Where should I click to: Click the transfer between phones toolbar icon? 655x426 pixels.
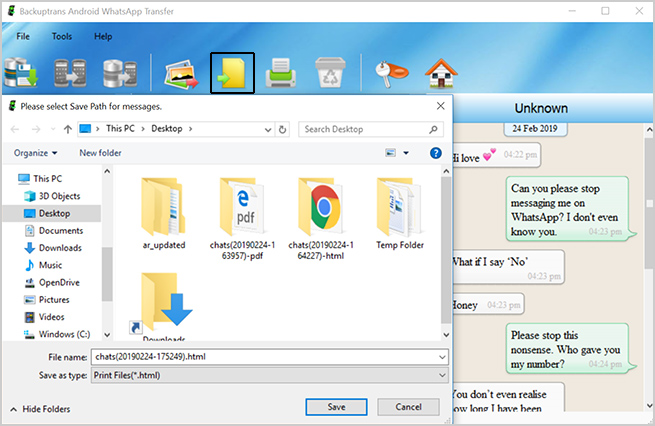tap(70, 74)
